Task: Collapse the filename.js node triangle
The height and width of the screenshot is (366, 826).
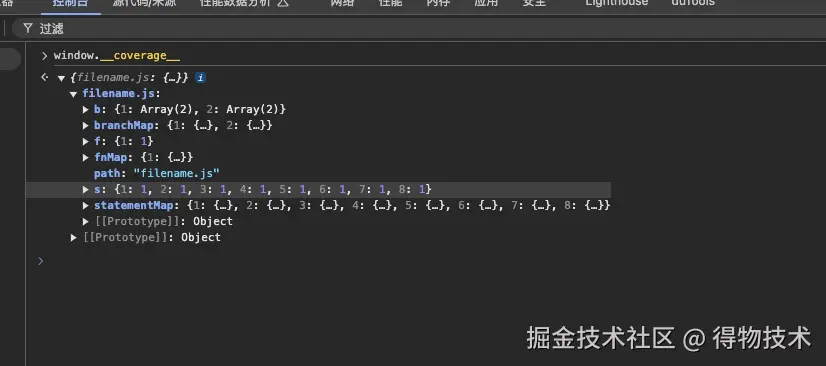Action: point(73,94)
